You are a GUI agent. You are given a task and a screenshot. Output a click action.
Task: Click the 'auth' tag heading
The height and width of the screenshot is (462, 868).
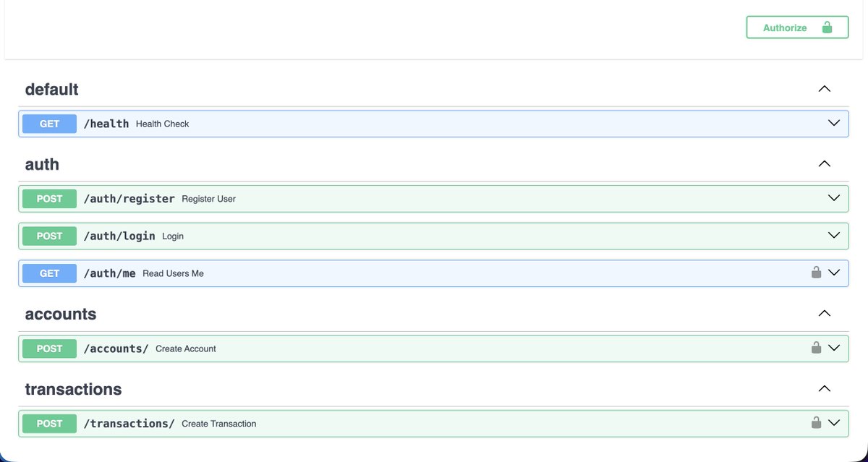point(42,165)
